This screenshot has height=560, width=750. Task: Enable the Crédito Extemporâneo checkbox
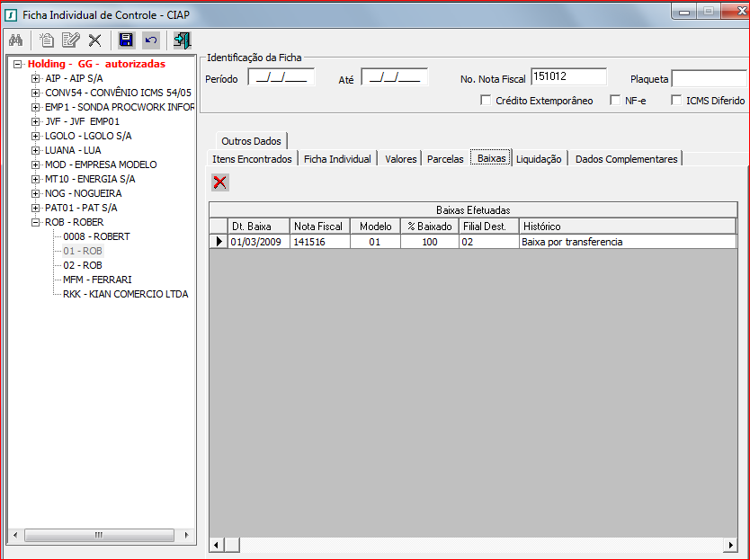point(486,101)
